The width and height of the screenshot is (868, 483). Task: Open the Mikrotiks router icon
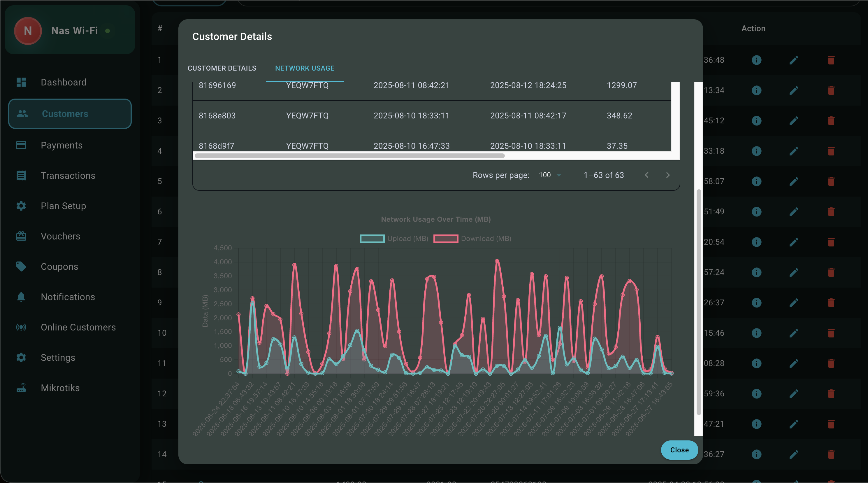pos(21,388)
